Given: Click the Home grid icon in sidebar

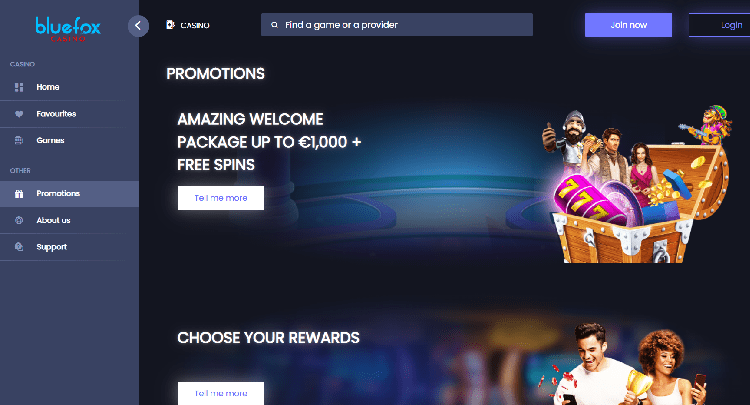Looking at the screenshot, I should point(19,87).
